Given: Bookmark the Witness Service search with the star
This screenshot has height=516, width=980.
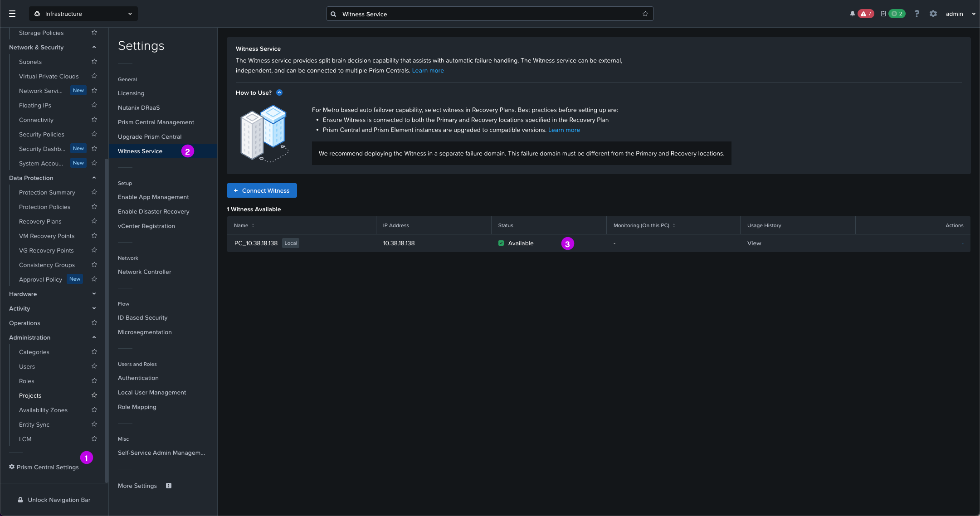Looking at the screenshot, I should pyautogui.click(x=645, y=14).
